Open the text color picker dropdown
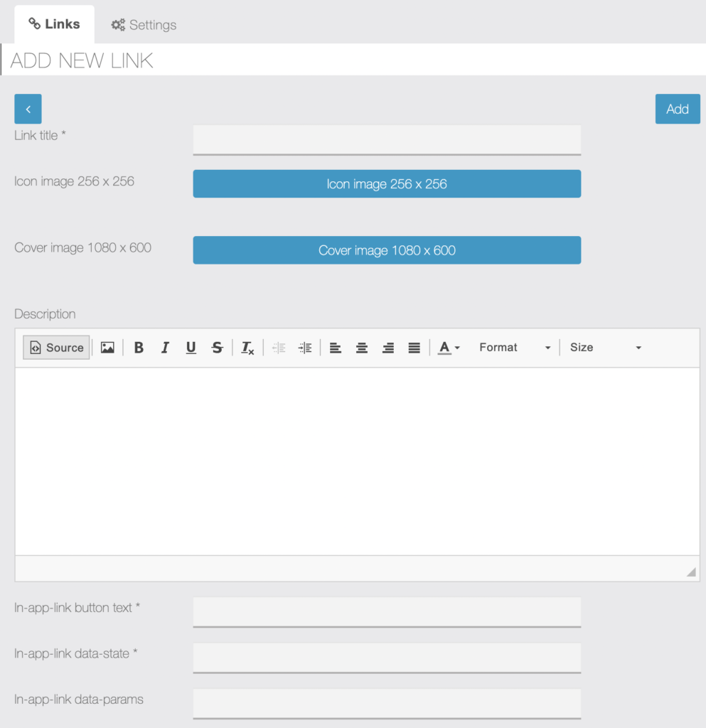Image resolution: width=706 pixels, height=728 pixels. [x=449, y=348]
